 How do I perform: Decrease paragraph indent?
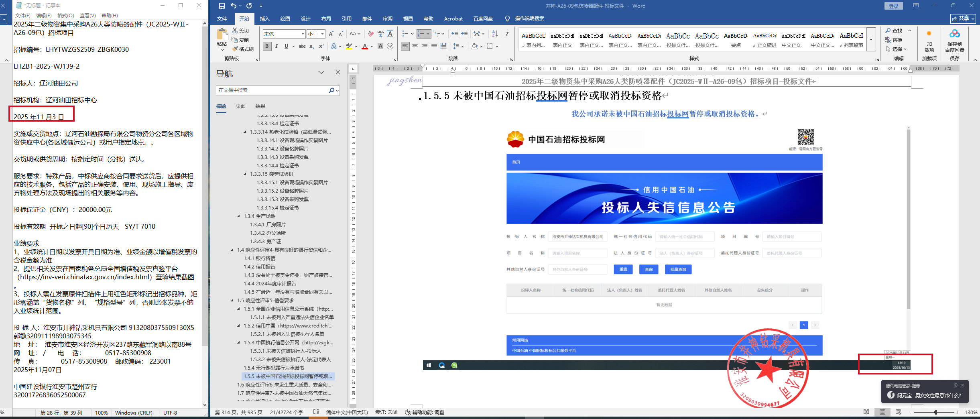pyautogui.click(x=455, y=34)
